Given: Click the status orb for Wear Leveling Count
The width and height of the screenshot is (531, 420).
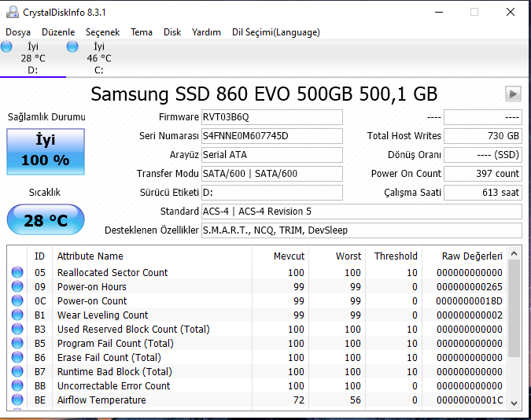Looking at the screenshot, I should [x=17, y=315].
